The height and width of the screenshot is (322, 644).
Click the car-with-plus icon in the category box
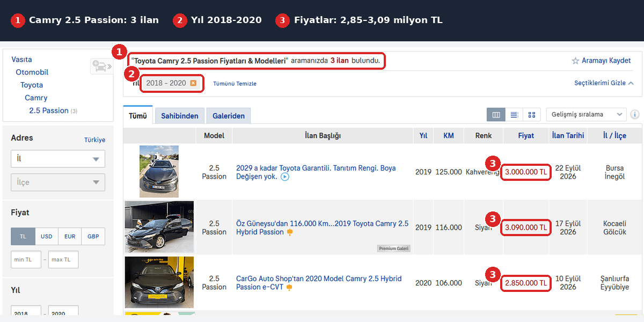pos(100,66)
